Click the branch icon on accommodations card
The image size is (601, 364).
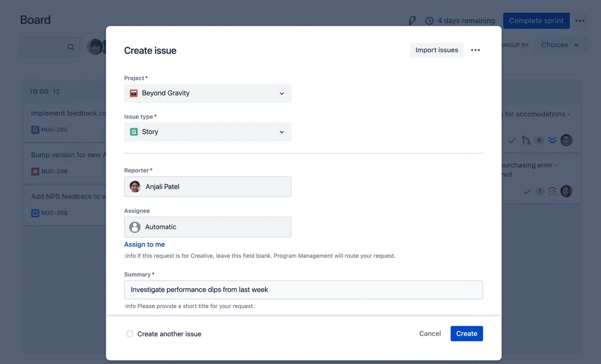[x=526, y=140]
